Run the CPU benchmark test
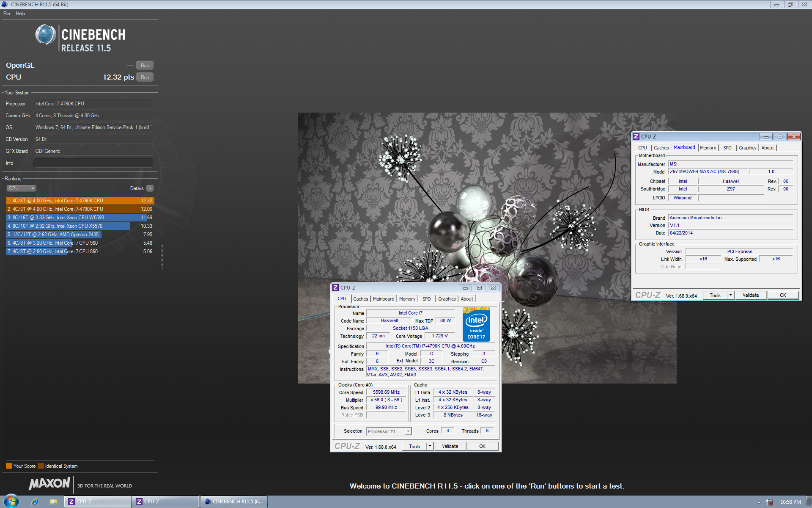Image resolution: width=812 pixels, height=508 pixels. [x=145, y=77]
